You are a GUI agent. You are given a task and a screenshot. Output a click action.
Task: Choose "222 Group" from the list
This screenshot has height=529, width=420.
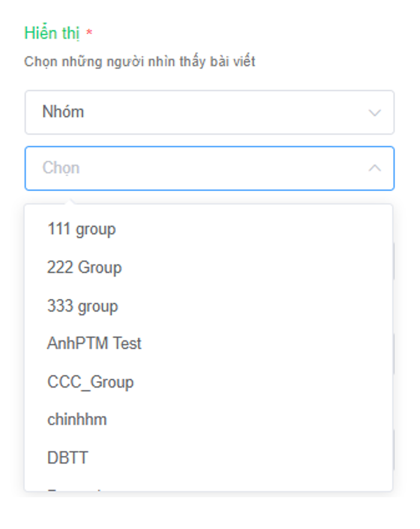click(x=84, y=268)
